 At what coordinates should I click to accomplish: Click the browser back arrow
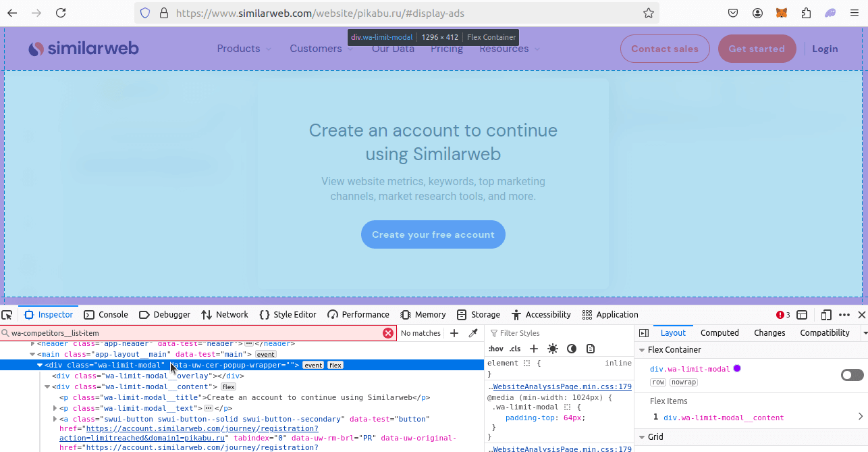(12, 13)
